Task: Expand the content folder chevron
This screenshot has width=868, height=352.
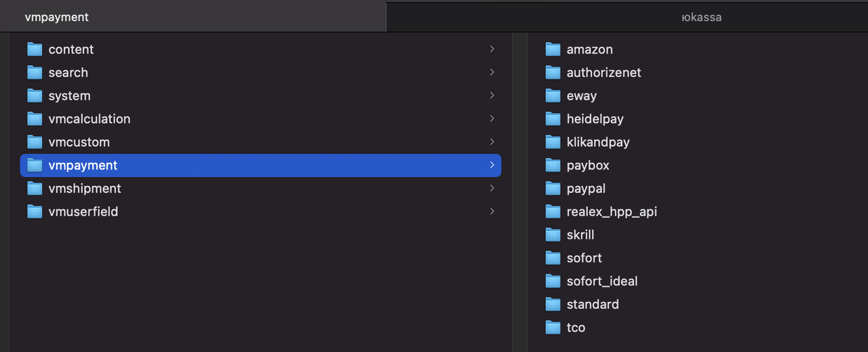Action: 492,50
